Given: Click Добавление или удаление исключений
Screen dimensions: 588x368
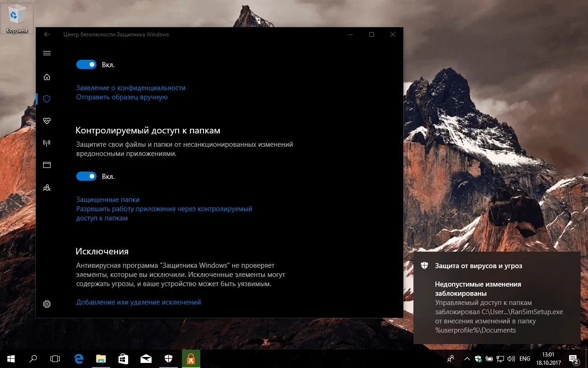Looking at the screenshot, I should pyautogui.click(x=138, y=302).
